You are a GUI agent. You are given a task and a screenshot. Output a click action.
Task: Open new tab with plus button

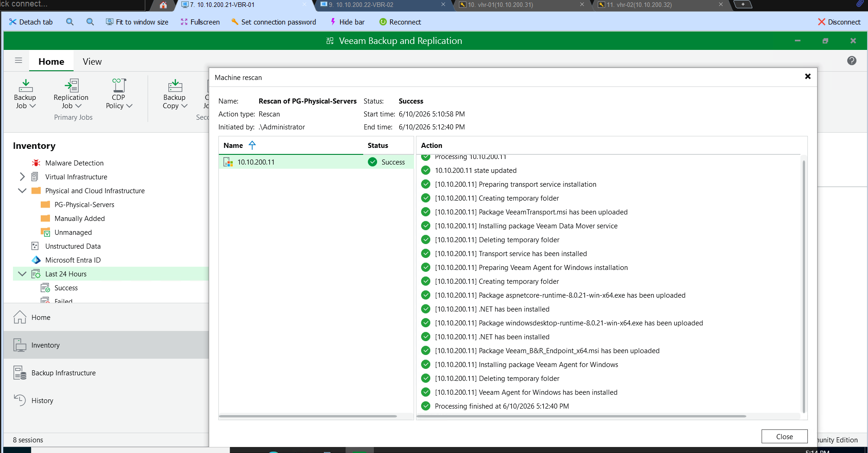coord(743,5)
